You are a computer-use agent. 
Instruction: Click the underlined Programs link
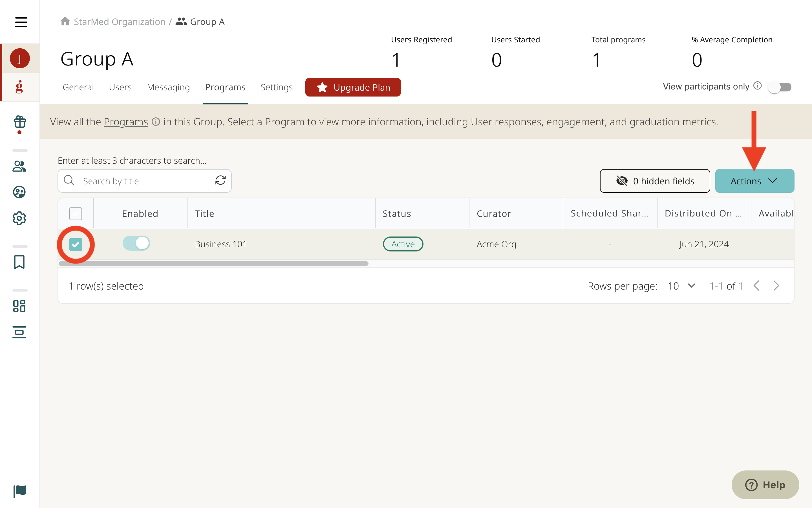(x=126, y=122)
